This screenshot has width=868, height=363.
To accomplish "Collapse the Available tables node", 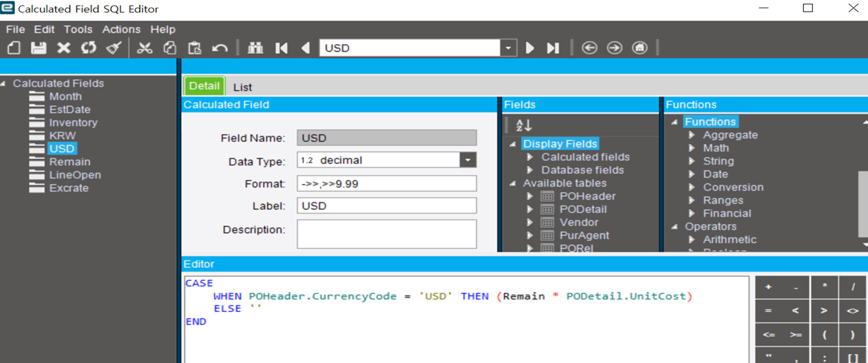I will pos(513,183).
